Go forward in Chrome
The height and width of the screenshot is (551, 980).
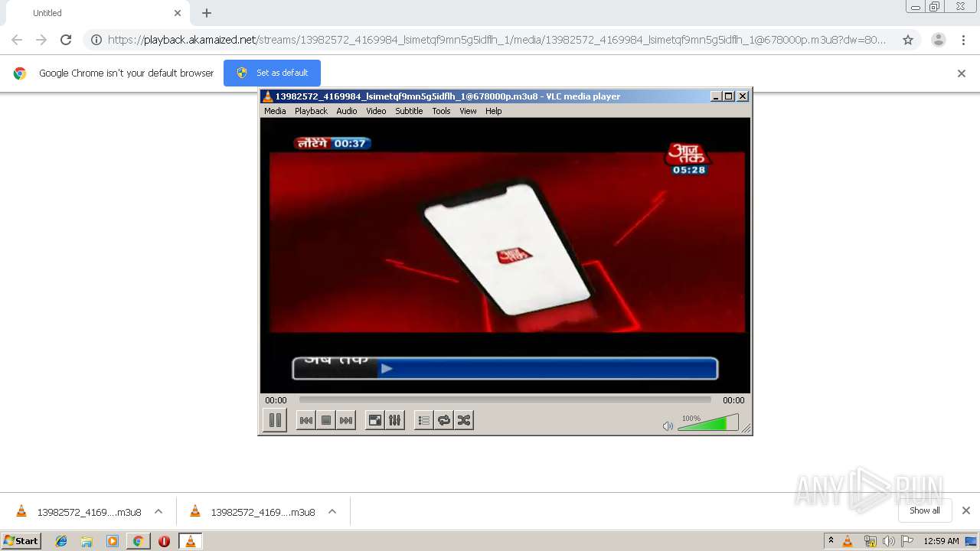(x=41, y=40)
